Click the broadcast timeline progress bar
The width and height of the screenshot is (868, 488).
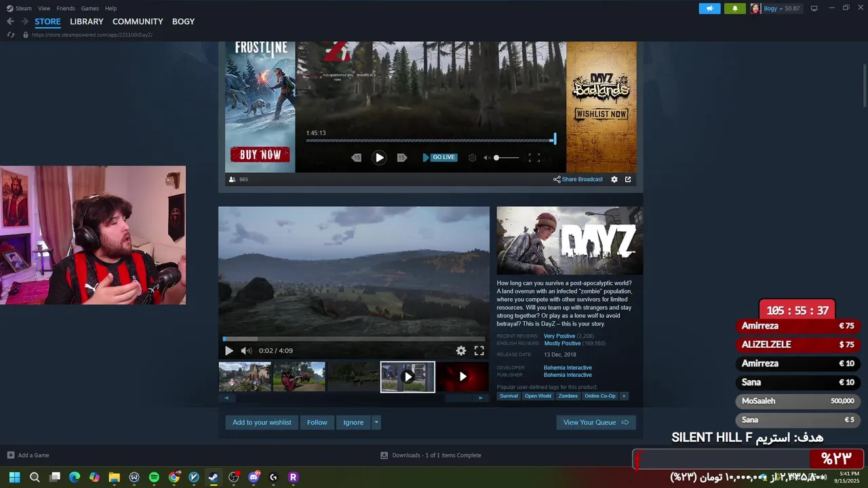[x=431, y=140]
